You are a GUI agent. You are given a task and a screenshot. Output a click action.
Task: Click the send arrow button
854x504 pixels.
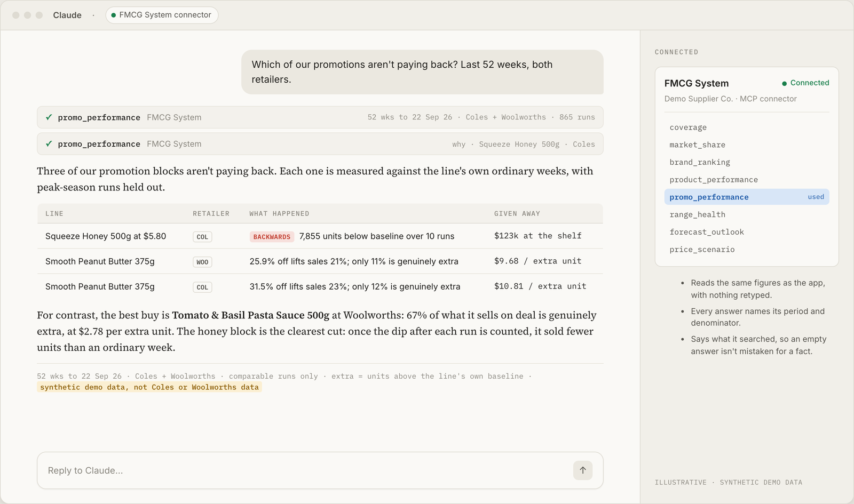[583, 470]
